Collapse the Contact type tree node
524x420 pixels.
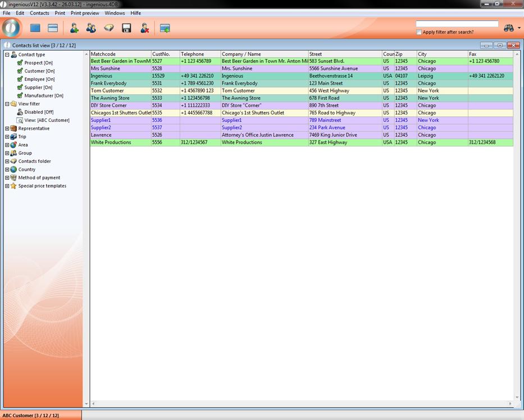(7, 55)
